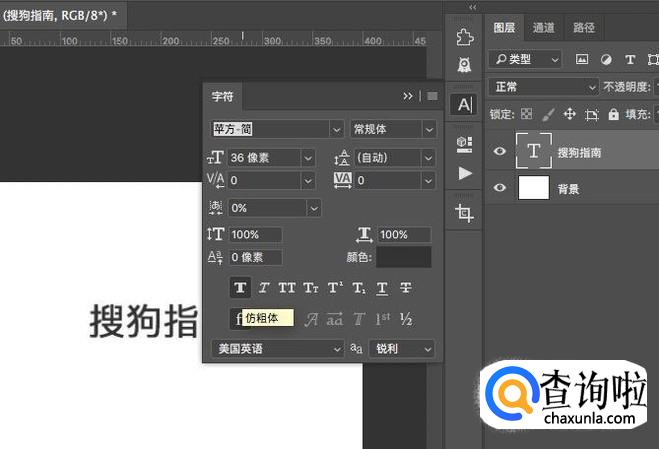Click horizontal scale 100% field
This screenshot has height=449, width=659.
point(404,234)
